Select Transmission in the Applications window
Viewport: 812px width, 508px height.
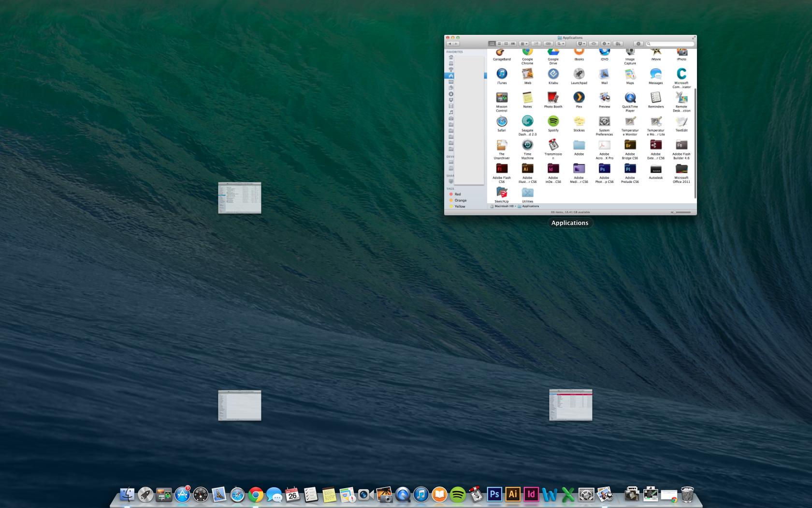(x=553, y=145)
